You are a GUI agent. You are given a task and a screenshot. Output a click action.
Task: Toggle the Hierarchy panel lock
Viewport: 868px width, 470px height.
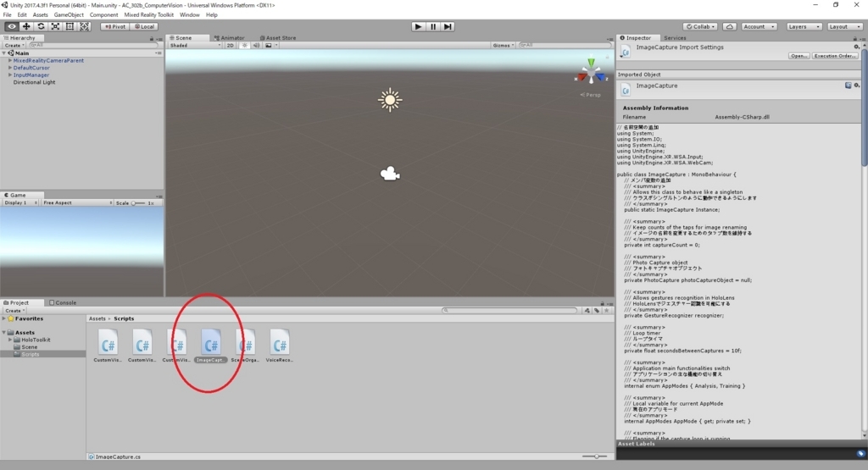[x=152, y=39]
